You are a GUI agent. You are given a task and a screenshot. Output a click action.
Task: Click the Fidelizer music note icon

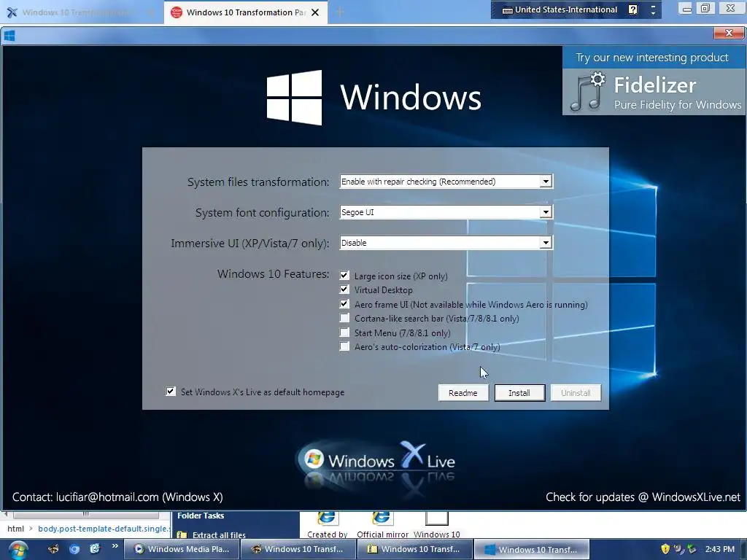point(587,92)
